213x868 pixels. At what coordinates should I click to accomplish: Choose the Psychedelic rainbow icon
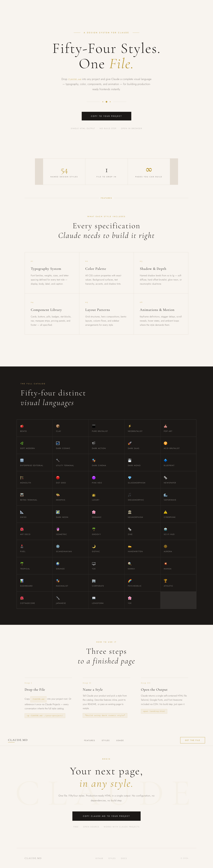[130, 581]
